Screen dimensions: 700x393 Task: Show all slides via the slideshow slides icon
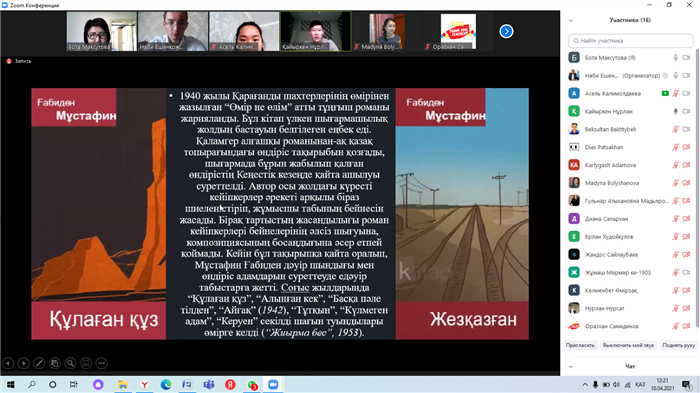55,364
